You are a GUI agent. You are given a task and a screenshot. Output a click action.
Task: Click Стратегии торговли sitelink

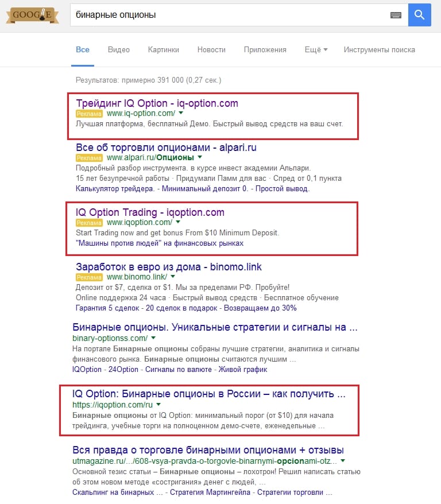coord(295,493)
